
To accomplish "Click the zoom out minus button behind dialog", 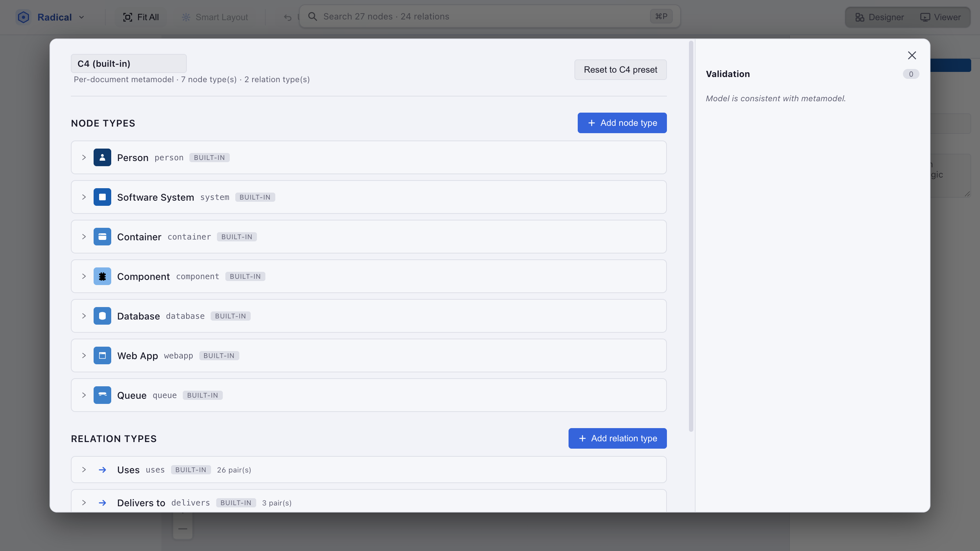I will 183,529.
